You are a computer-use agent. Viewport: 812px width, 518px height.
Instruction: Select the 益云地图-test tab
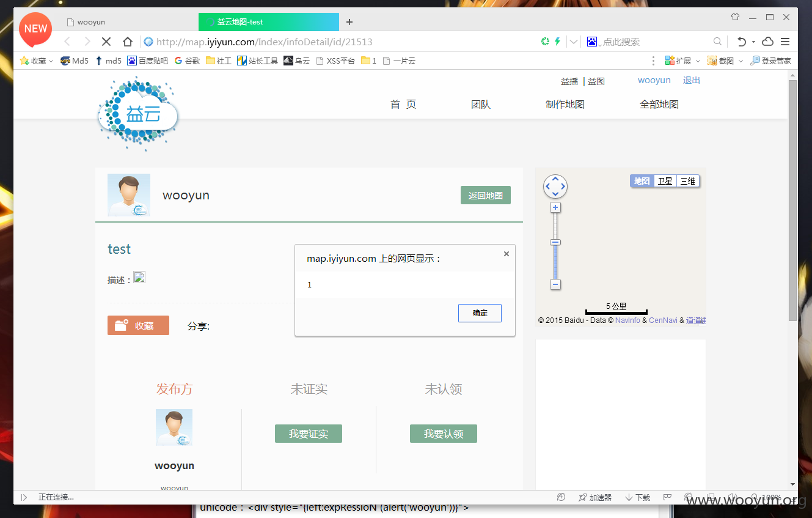click(x=269, y=22)
